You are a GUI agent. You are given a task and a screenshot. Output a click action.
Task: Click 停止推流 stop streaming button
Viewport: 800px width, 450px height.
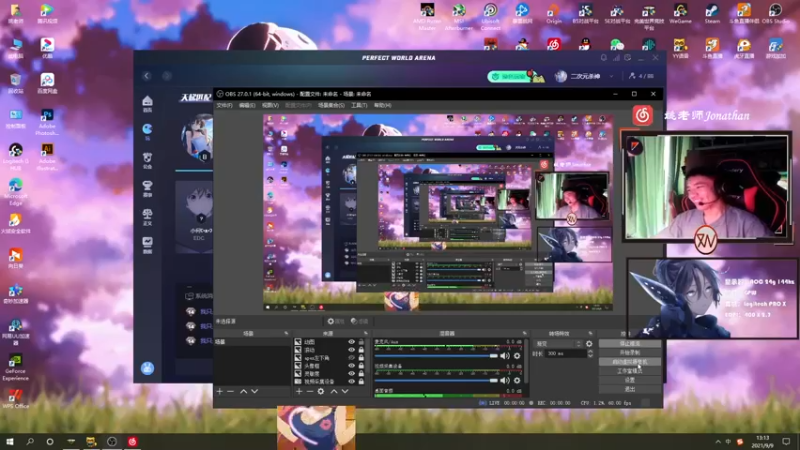[x=630, y=344]
